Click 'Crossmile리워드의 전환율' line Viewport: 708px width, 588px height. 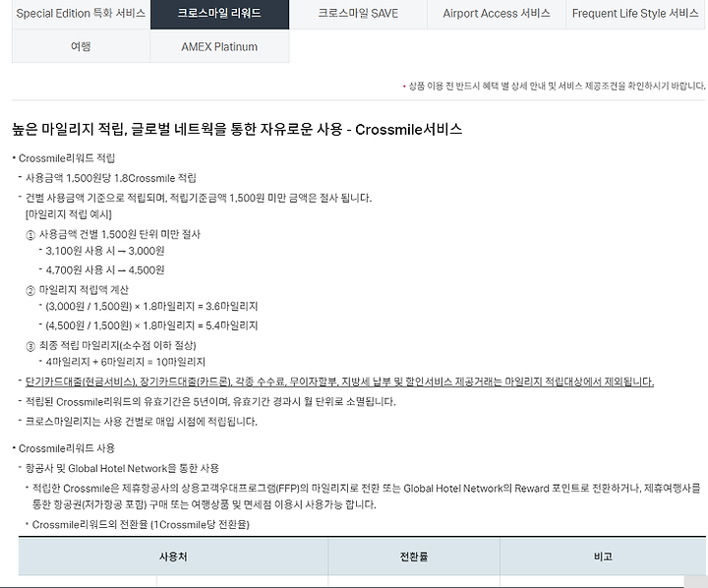pos(141,524)
